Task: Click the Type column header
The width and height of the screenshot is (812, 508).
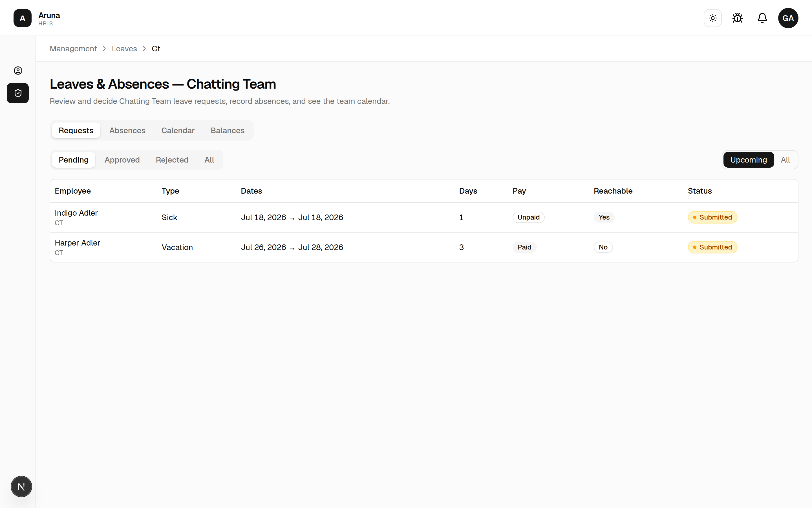Action: (x=171, y=191)
